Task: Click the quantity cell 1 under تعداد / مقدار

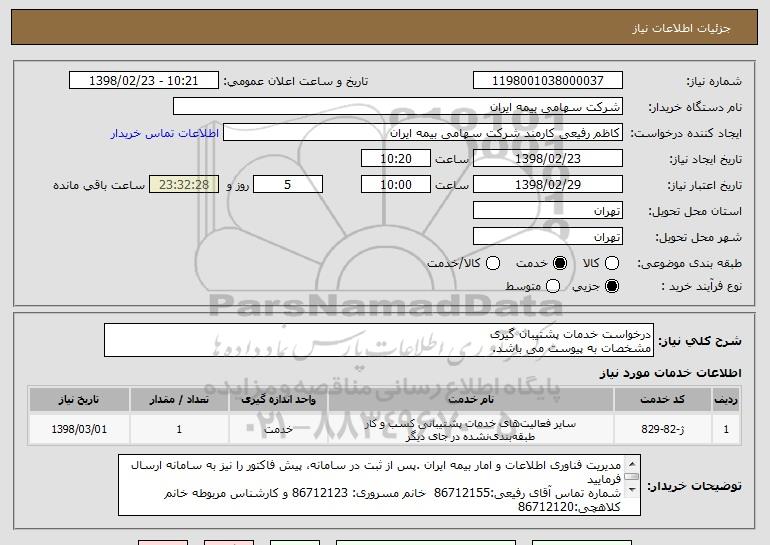Action: click(179, 429)
